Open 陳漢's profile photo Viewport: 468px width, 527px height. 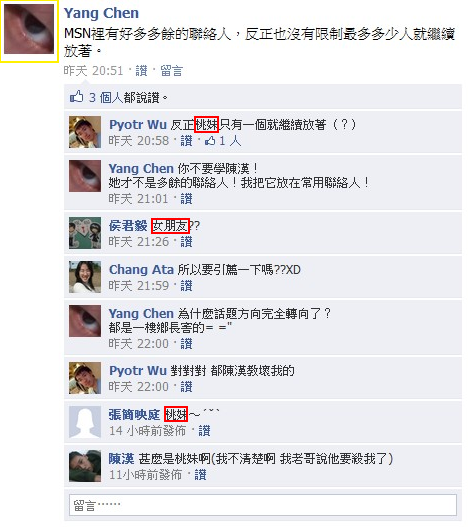point(85,466)
